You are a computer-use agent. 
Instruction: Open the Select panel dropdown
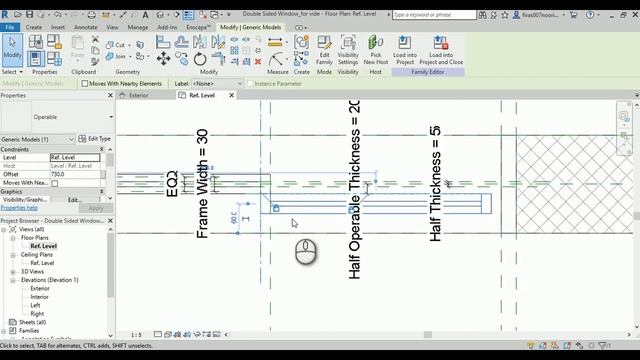pos(12,72)
